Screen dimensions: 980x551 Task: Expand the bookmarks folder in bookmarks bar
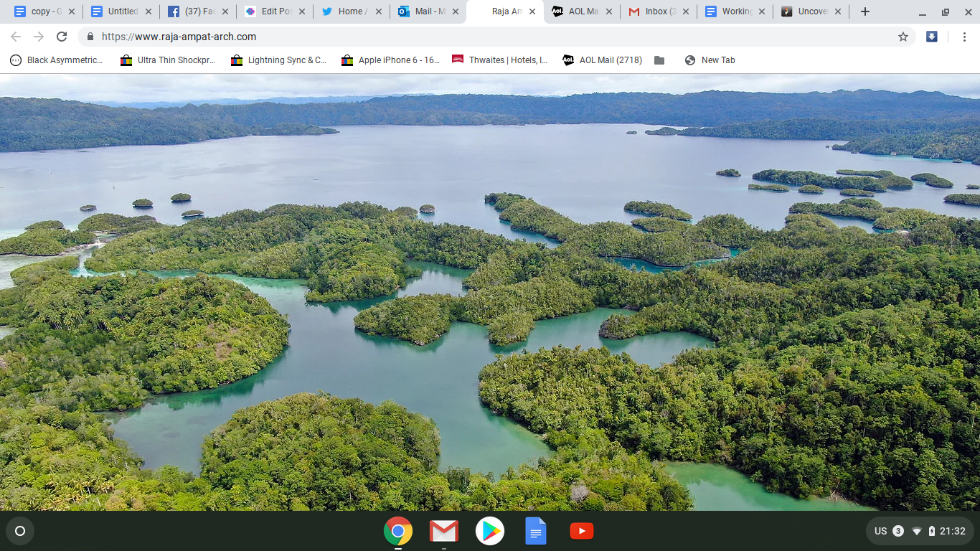[659, 60]
